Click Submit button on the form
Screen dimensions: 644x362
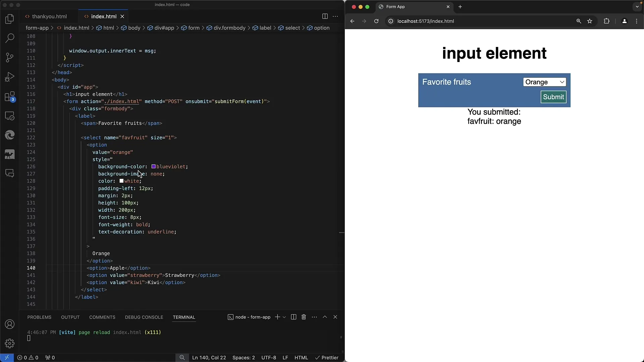(554, 96)
